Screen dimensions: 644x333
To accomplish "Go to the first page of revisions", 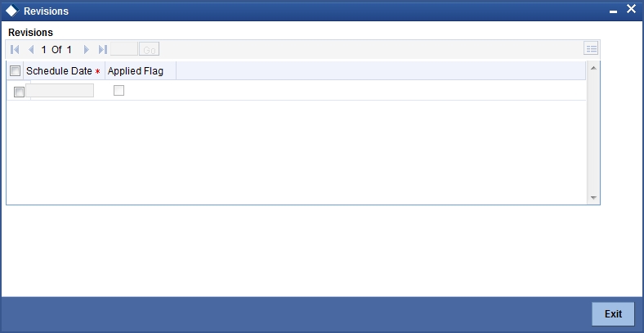I will pos(15,50).
